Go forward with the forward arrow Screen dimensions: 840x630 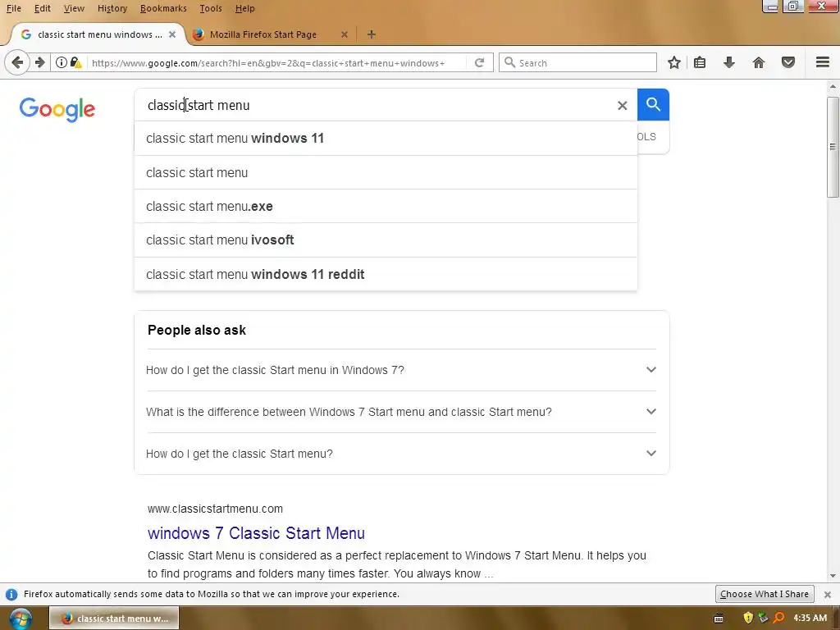39,62
